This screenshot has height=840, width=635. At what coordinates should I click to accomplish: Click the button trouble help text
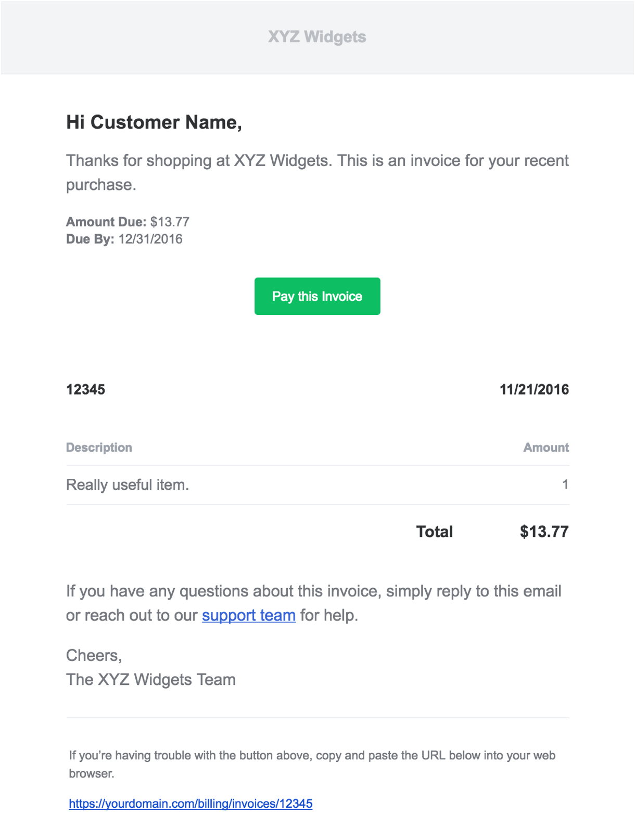pos(312,764)
